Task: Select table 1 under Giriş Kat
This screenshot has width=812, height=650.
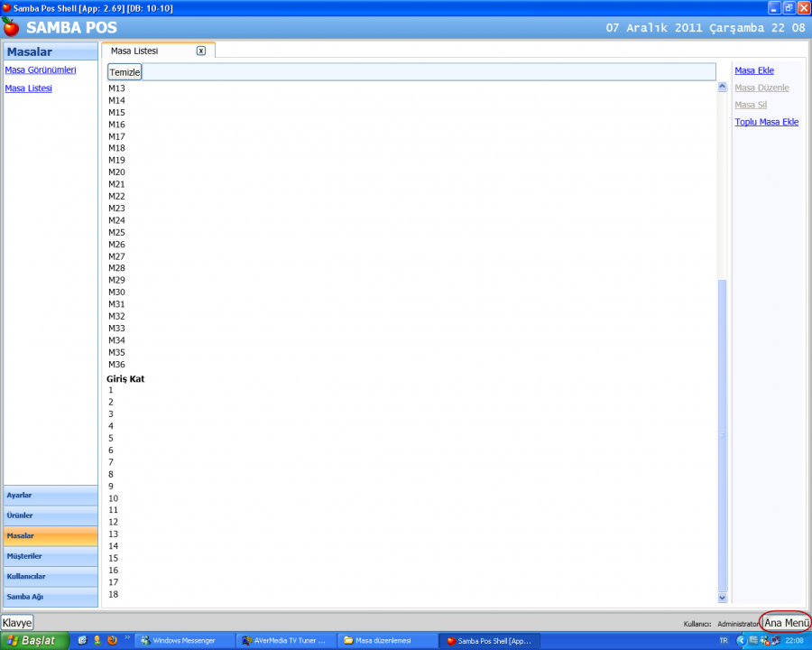Action: pyautogui.click(x=111, y=390)
